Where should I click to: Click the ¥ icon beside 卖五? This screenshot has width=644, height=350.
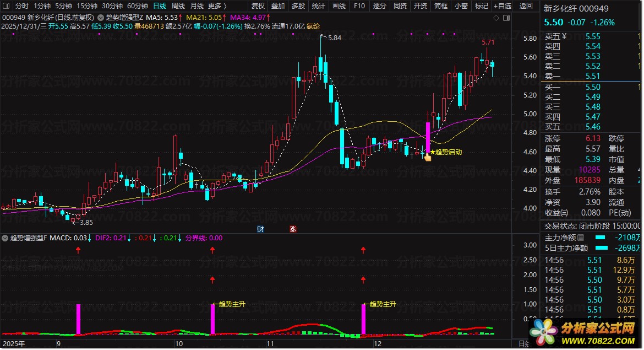[x=564, y=36]
